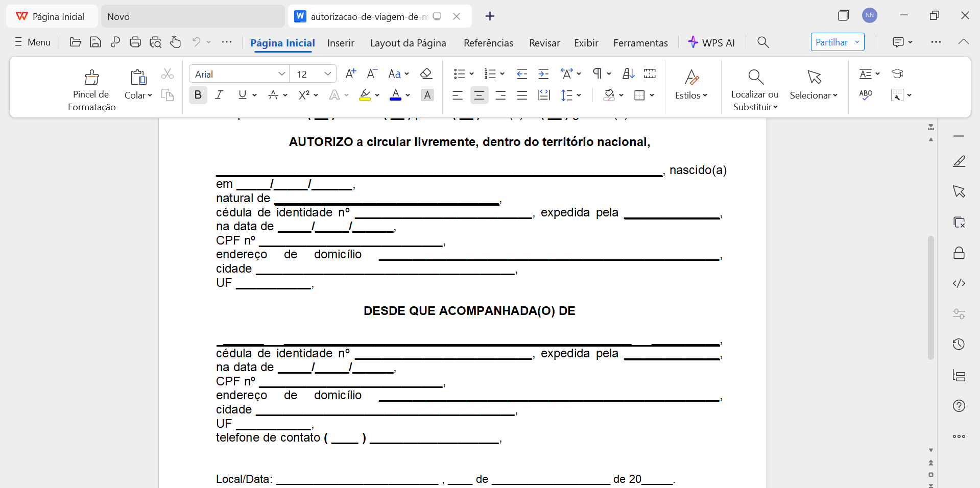Open the WPS AI assistant
Image resolution: width=980 pixels, height=488 pixels.
(x=711, y=42)
